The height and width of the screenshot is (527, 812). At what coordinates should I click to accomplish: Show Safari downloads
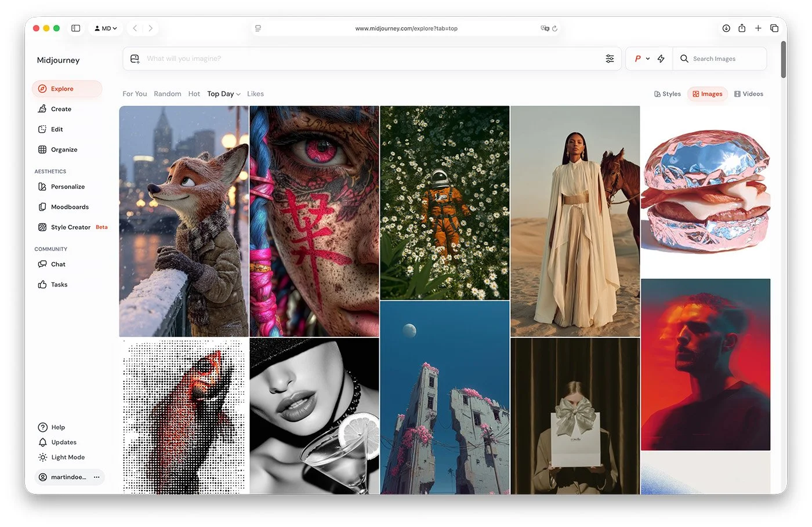click(726, 28)
